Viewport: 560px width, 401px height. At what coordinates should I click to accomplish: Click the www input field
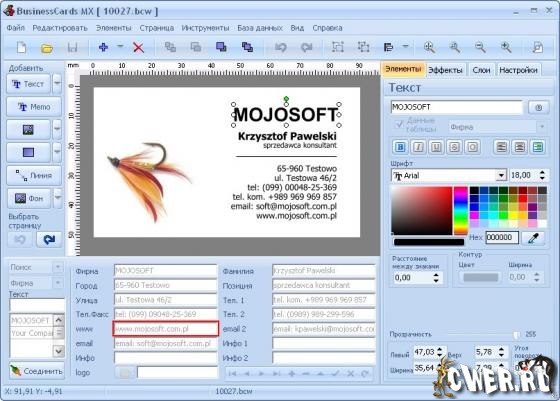coord(166,329)
